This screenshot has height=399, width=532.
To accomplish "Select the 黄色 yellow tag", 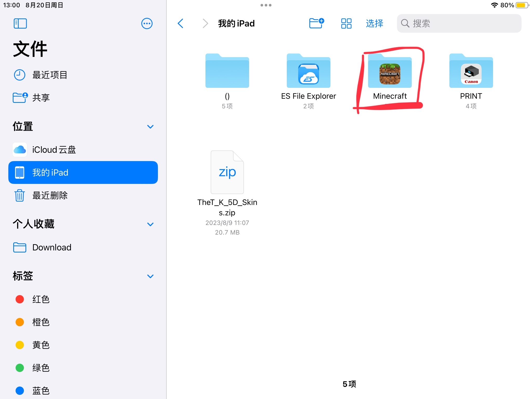I will coord(83,345).
